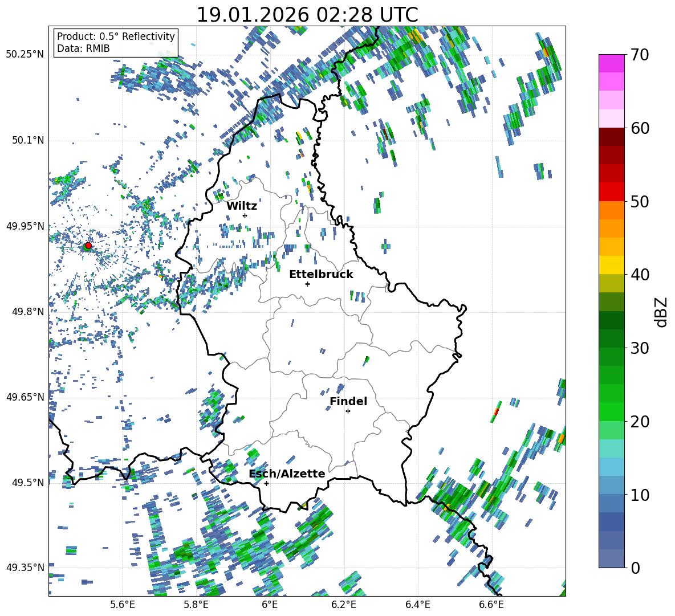The height and width of the screenshot is (616, 675).
Task: Click the 49.5°N latitude label
Action: click(27, 482)
